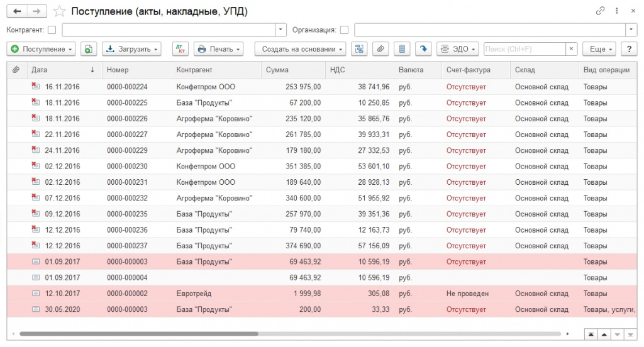
Task: Copy link using the chain icon
Action: click(x=600, y=11)
